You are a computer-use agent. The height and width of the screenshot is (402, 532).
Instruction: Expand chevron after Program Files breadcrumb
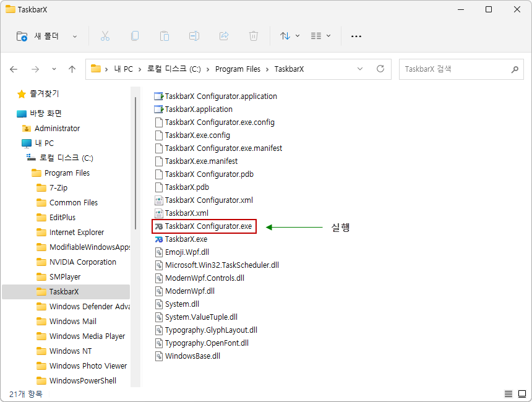pos(267,69)
